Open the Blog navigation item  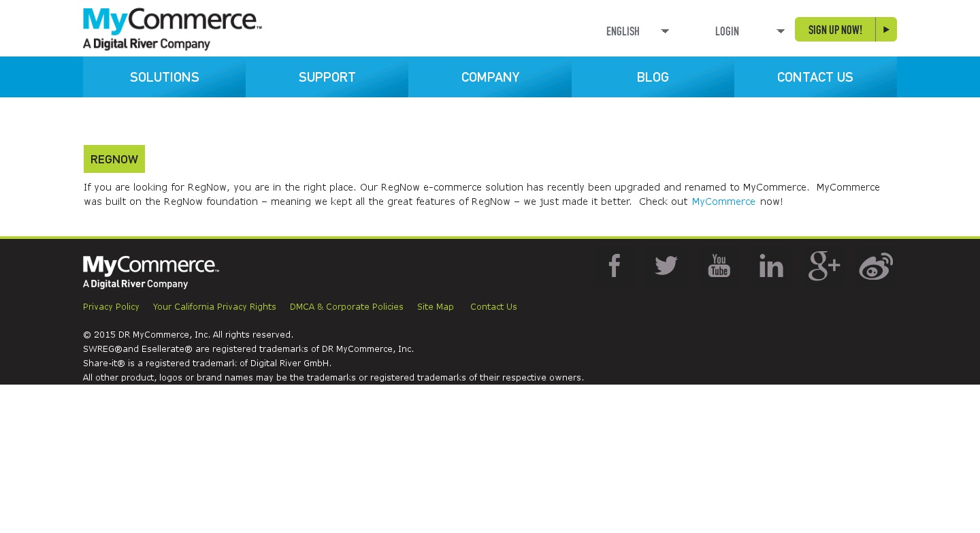653,77
